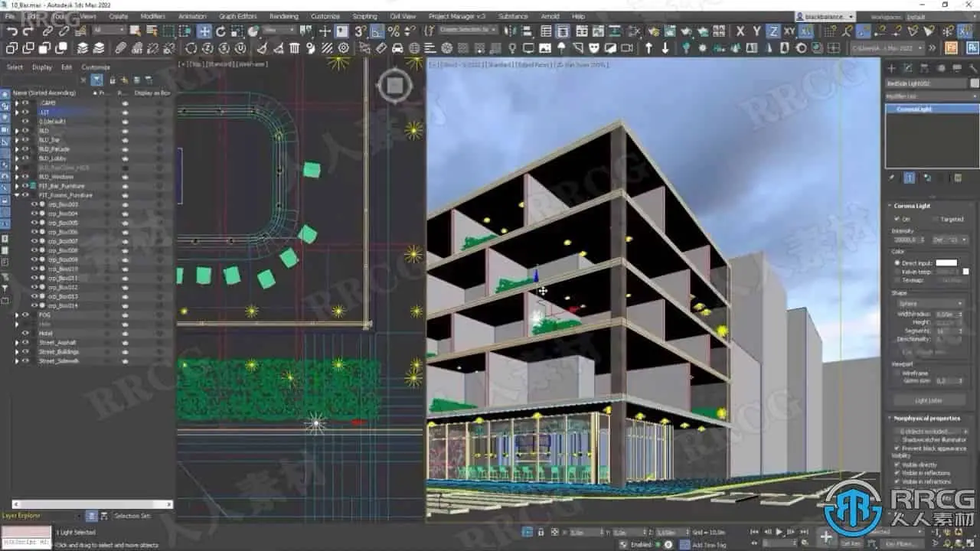Viewport: 980px width, 551px height.
Task: Toggle visibility of Street_Asphalt layer
Action: click(25, 342)
